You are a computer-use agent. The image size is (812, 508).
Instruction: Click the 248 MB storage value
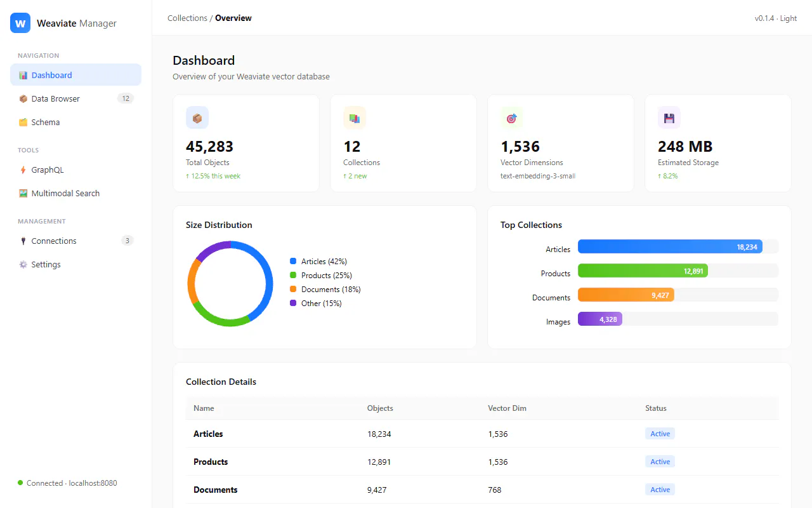coord(685,147)
